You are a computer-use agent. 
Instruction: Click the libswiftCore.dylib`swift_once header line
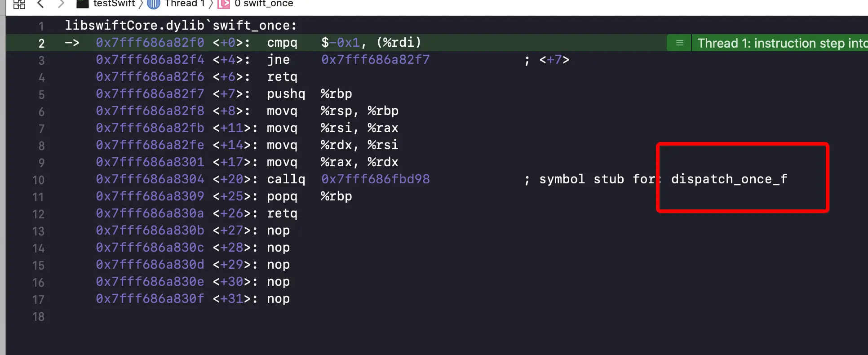pyautogui.click(x=181, y=26)
